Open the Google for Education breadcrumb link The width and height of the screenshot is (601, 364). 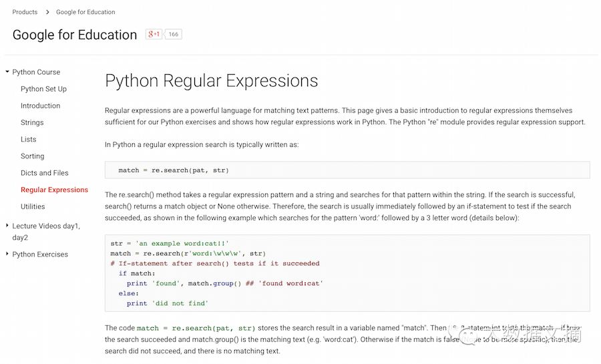click(x=85, y=12)
